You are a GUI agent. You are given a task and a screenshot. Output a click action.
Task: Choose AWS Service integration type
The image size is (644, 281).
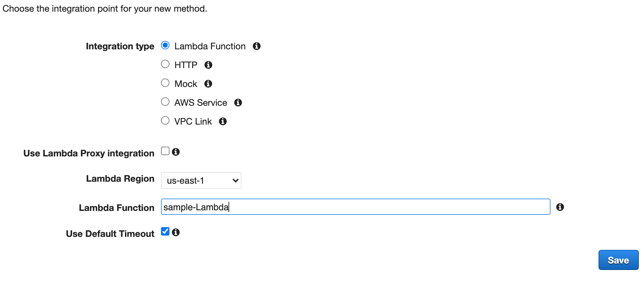tap(165, 102)
